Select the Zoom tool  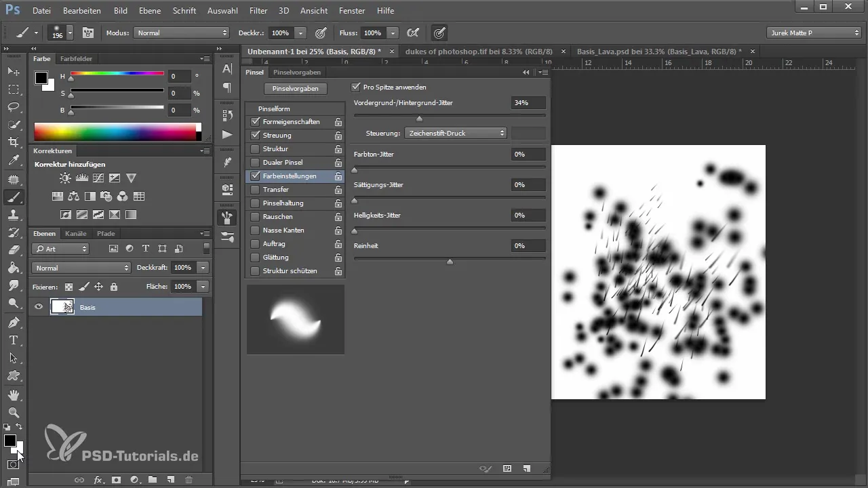[x=13, y=412]
